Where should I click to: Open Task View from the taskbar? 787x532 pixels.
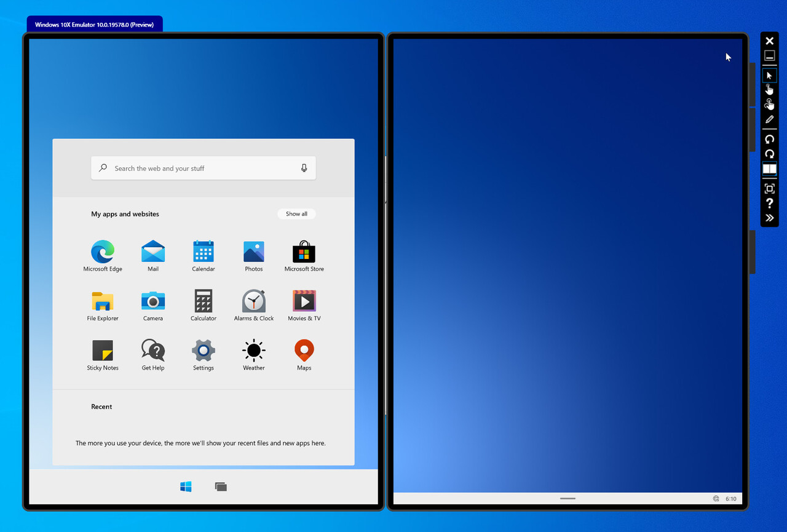[221, 486]
